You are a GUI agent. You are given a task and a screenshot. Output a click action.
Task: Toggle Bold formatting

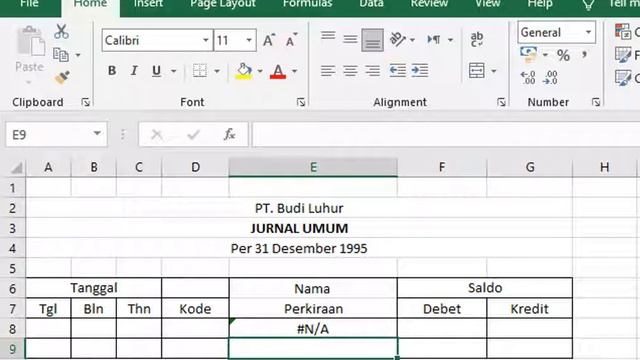[112, 71]
